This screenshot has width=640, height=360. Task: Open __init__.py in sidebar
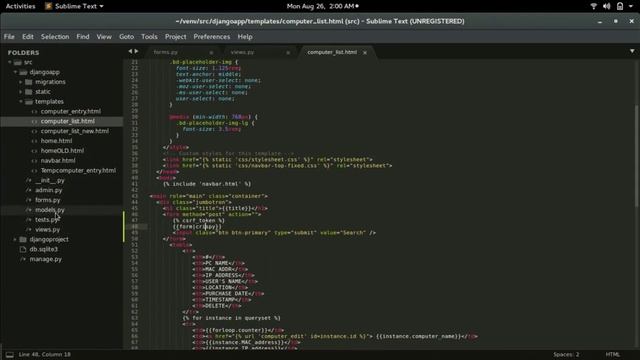(x=50, y=180)
